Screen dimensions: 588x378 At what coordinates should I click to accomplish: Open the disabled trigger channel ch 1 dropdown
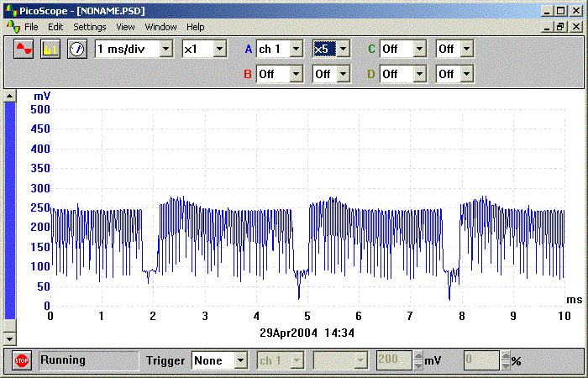pos(297,360)
